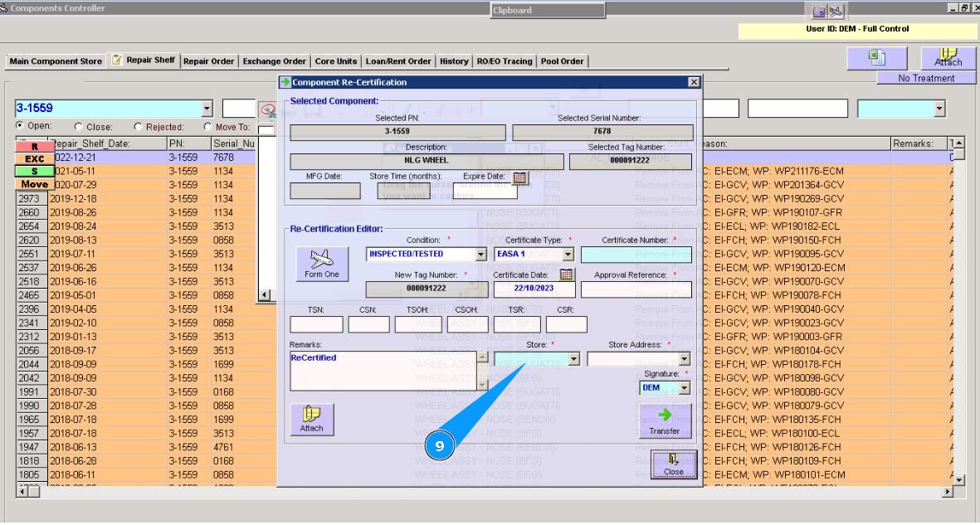Viewport: 980px width, 525px height.
Task: Click the No Treatment button
Action: tap(926, 78)
